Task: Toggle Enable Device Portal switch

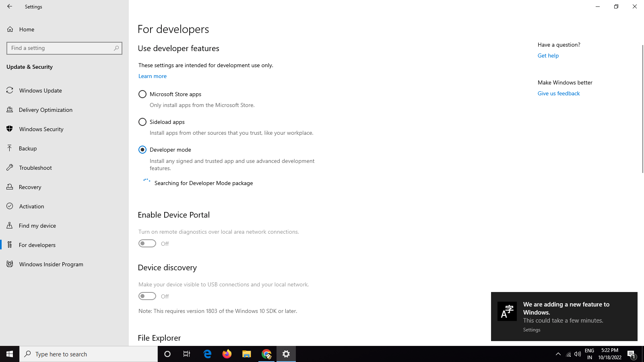Action: tap(147, 243)
